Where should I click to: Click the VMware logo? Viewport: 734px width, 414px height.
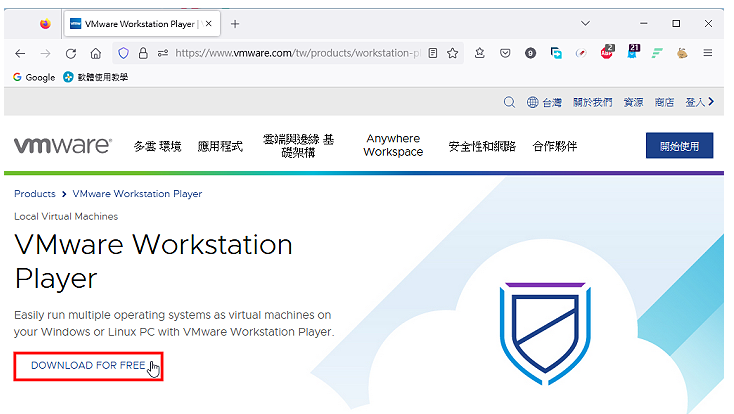pyautogui.click(x=63, y=145)
